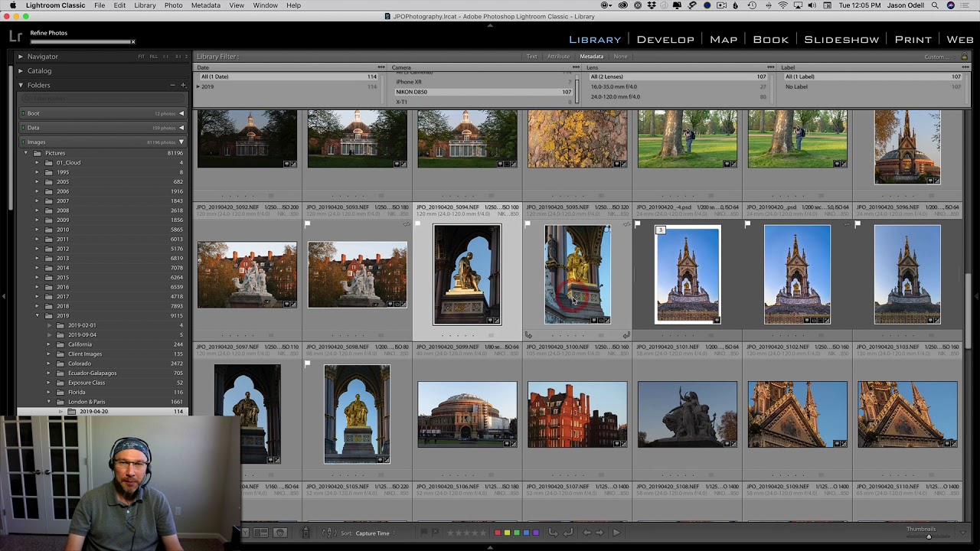Set Navigator zoom to FILL
980x551 pixels.
(x=153, y=57)
